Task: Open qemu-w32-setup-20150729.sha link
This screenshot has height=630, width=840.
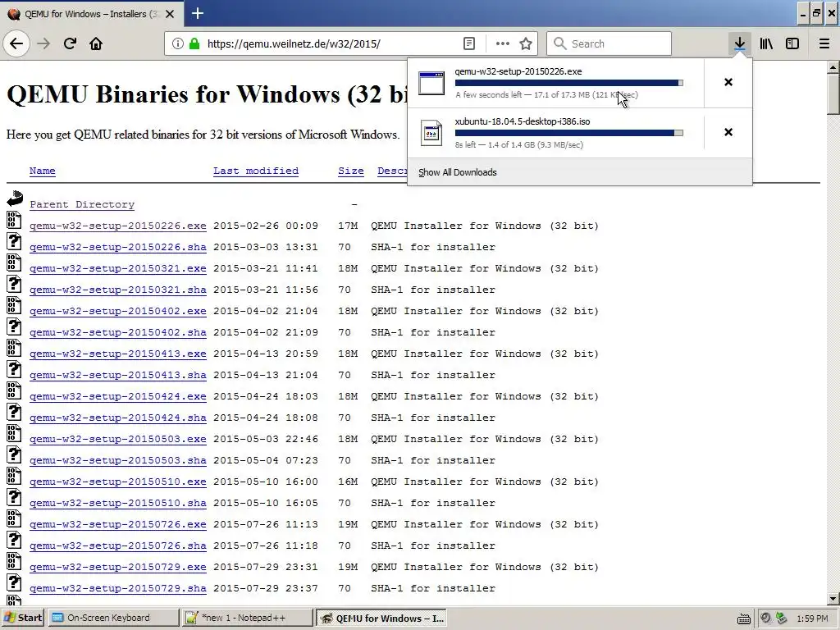Action: 118,588
